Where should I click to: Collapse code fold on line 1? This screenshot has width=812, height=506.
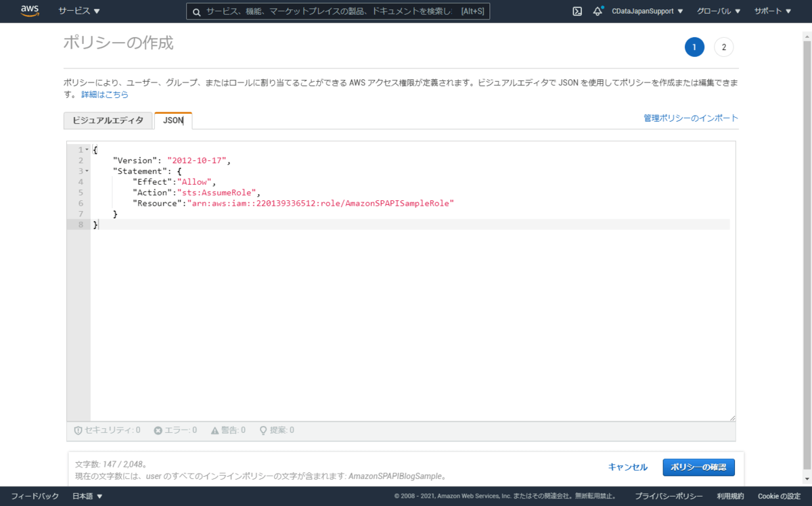(87, 149)
